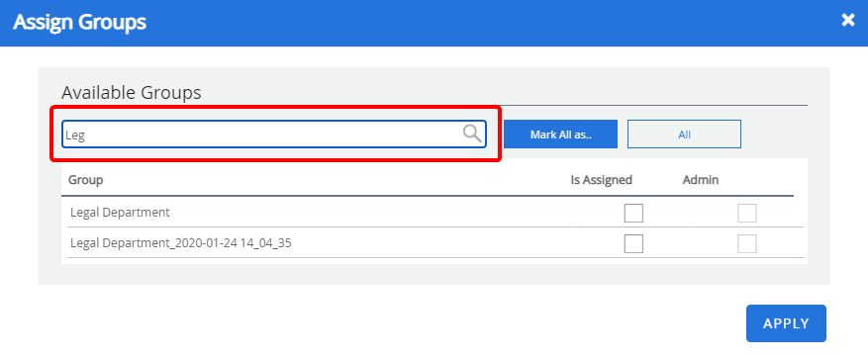This screenshot has height=361, width=868.
Task: Select the Legal Department group row
Action: [435, 213]
